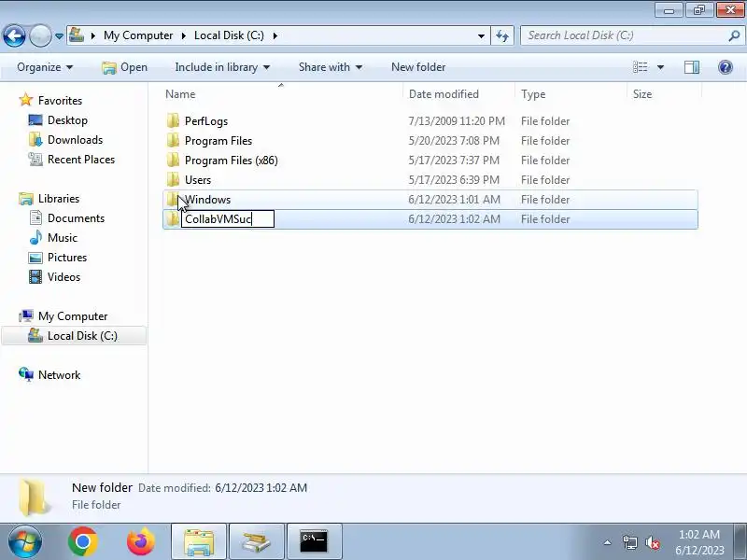The width and height of the screenshot is (747, 560).
Task: Create a New folder from toolbar
Action: [418, 67]
